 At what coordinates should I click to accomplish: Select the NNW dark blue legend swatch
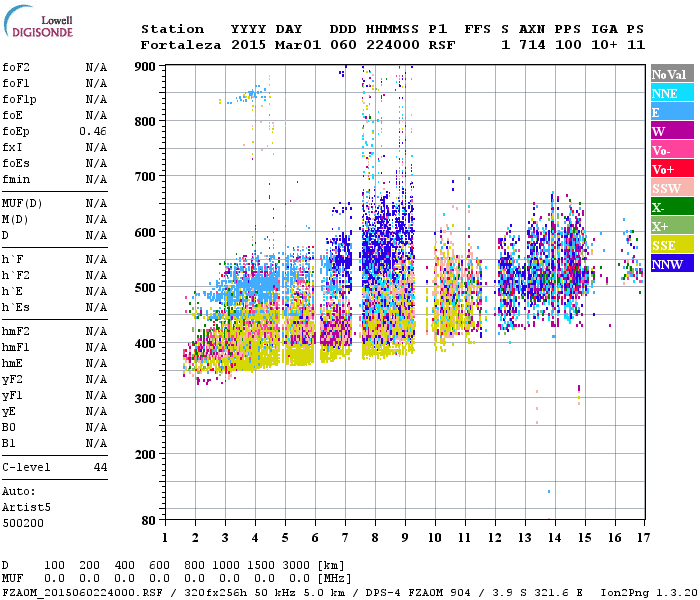pyautogui.click(x=672, y=264)
